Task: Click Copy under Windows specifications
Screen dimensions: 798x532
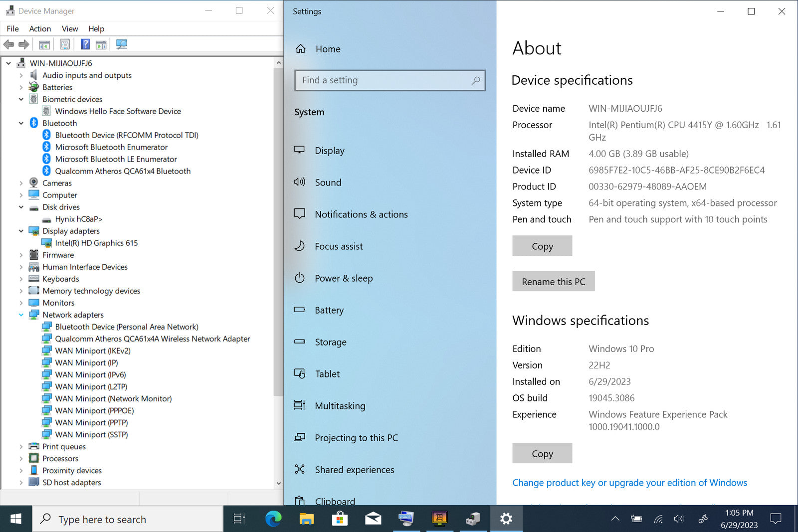Action: pyautogui.click(x=542, y=453)
